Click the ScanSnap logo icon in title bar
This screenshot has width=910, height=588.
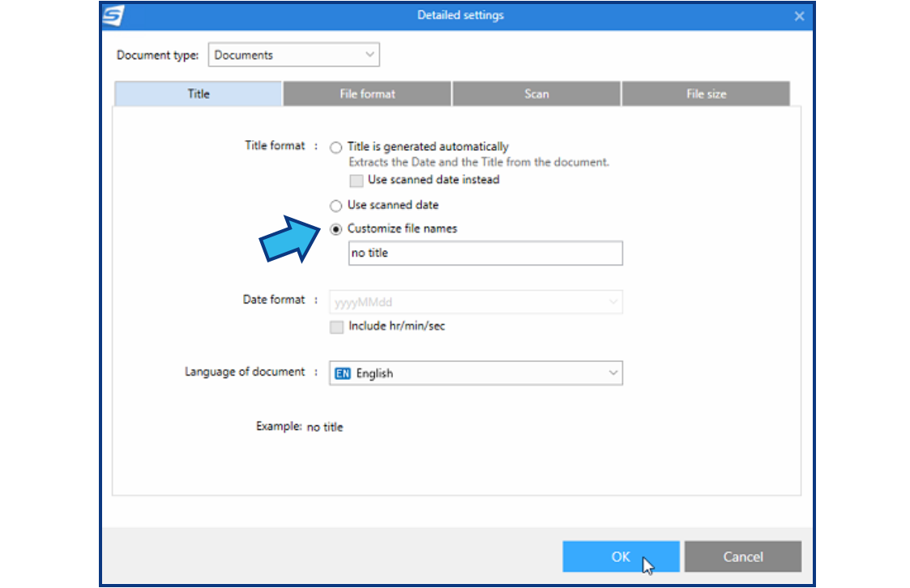pyautogui.click(x=113, y=15)
